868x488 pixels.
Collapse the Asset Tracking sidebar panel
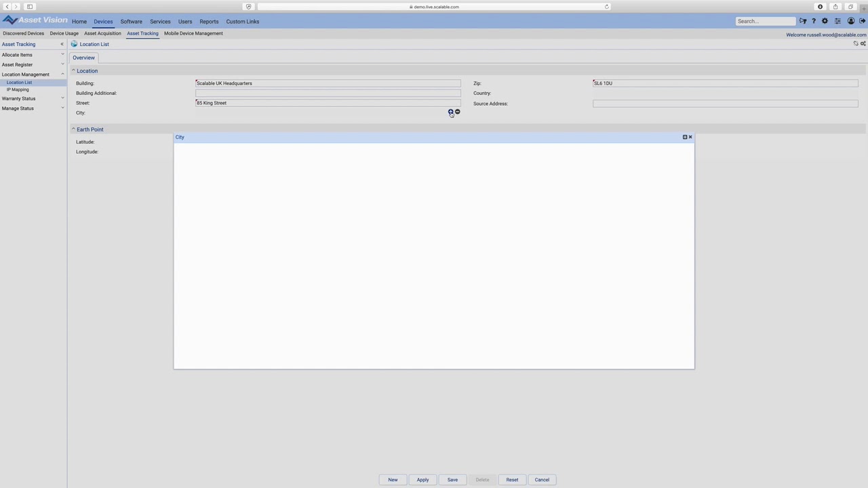coord(62,44)
